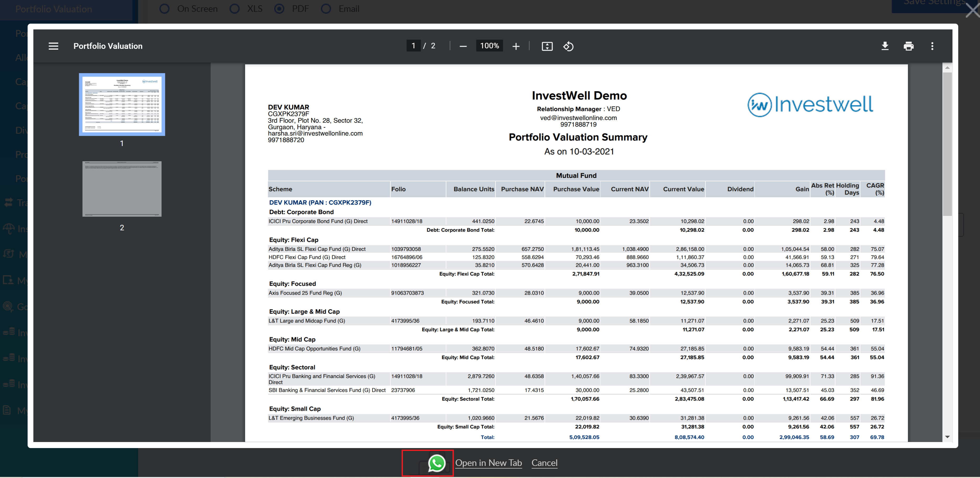Click the Open in New Tab link
The height and width of the screenshot is (478, 980).
(x=488, y=463)
